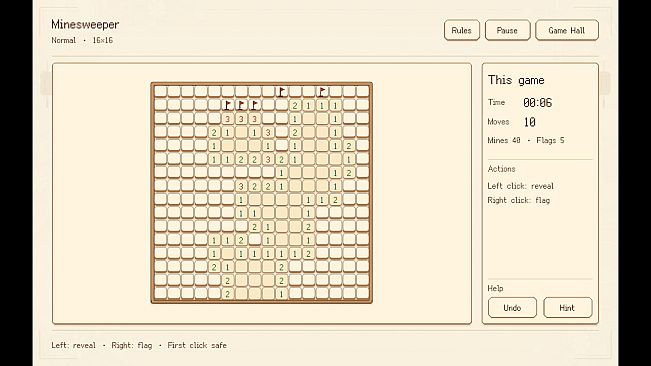The width and height of the screenshot is (651, 366).
Task: Click the 2 cell directly below the left top-row flag's right neighbor
Action: pyautogui.click(x=295, y=105)
